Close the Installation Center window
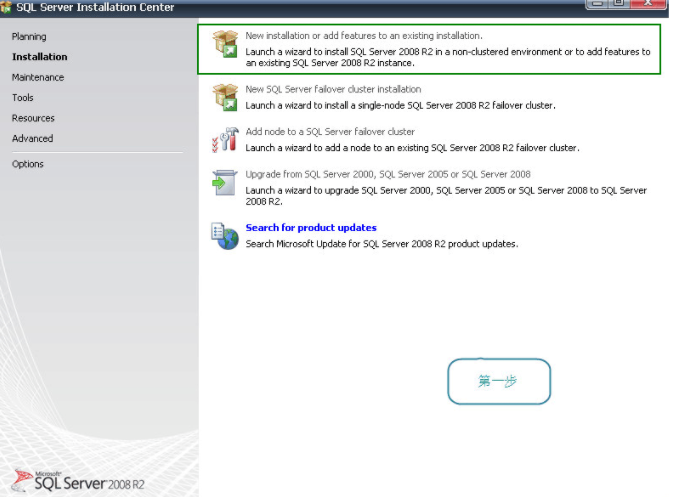678x497 pixels. [648, 3]
